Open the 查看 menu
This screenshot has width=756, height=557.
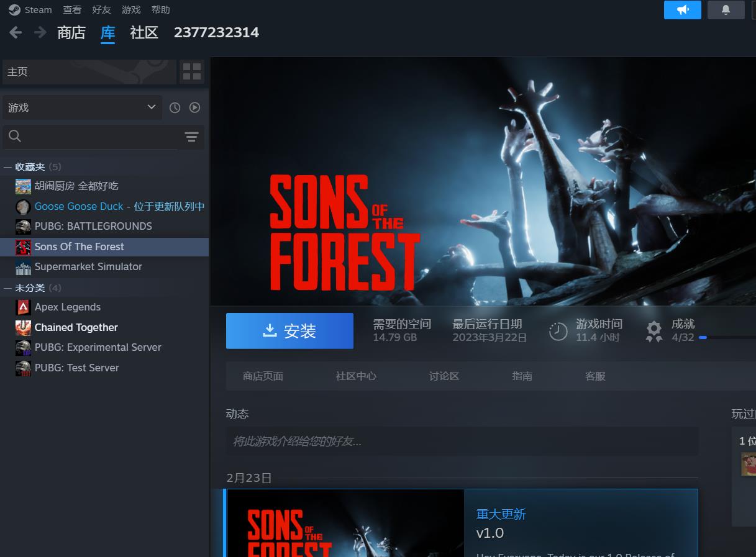coord(72,10)
